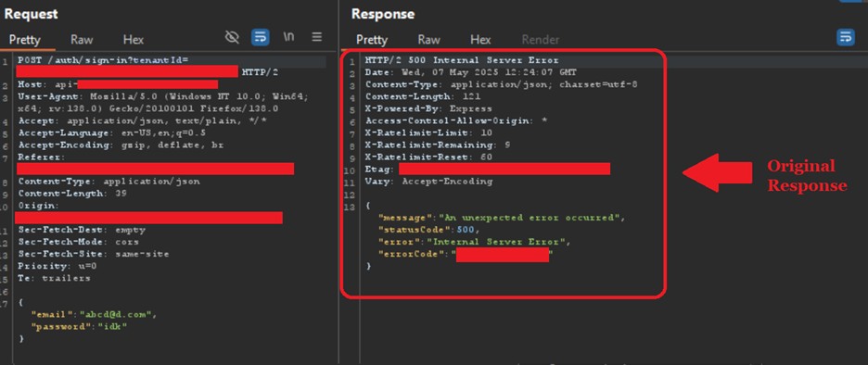Screen dimensions: 868x365
Task: Switch to the Response Raw tab
Action: click(429, 40)
